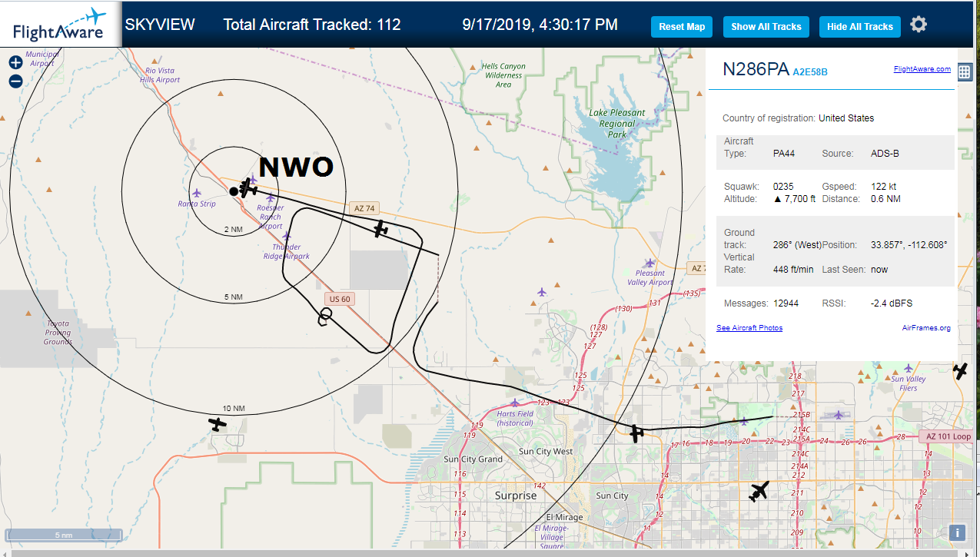Screen dimensions: 980x557
Task: Click position value 33.857°, -112.608°
Action: 909,245
